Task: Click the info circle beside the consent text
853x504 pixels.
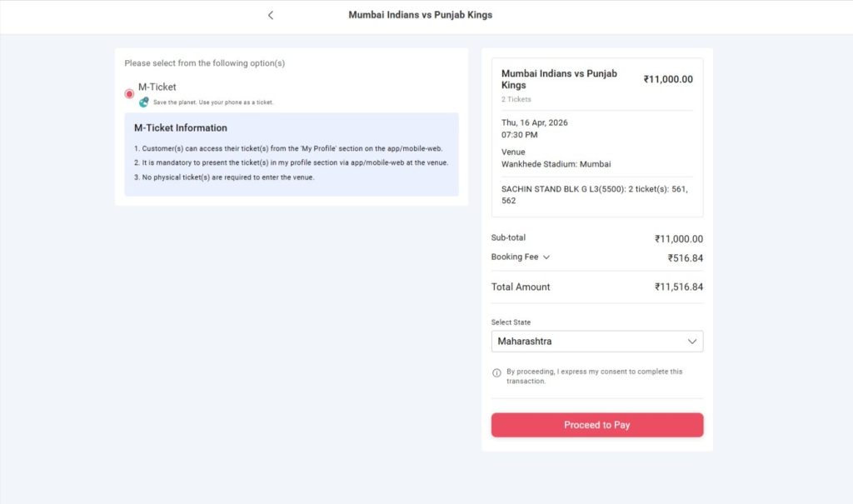Action: pyautogui.click(x=497, y=372)
